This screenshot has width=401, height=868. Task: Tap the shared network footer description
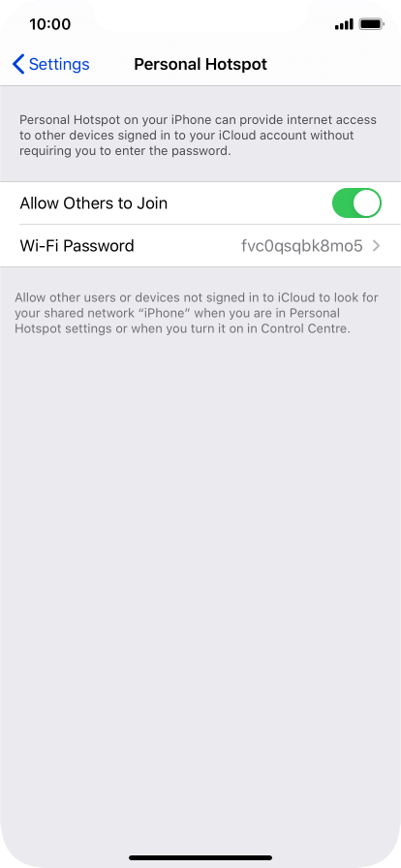(197, 313)
